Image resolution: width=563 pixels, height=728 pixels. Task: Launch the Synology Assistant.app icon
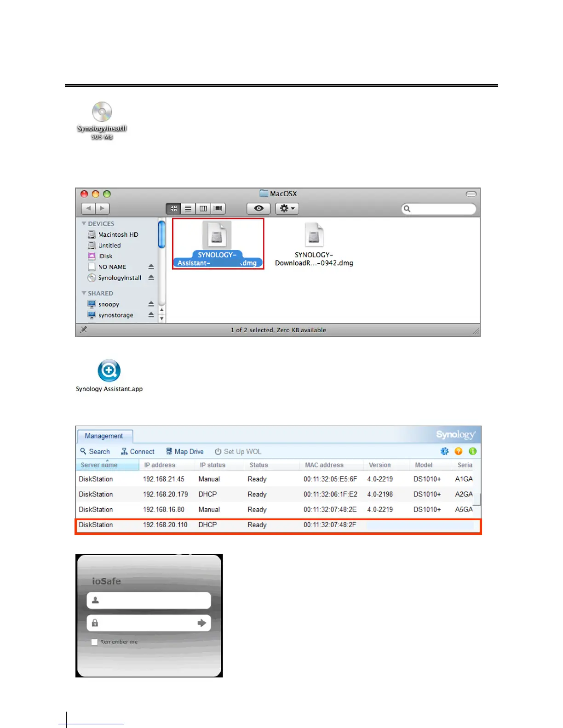click(x=109, y=376)
